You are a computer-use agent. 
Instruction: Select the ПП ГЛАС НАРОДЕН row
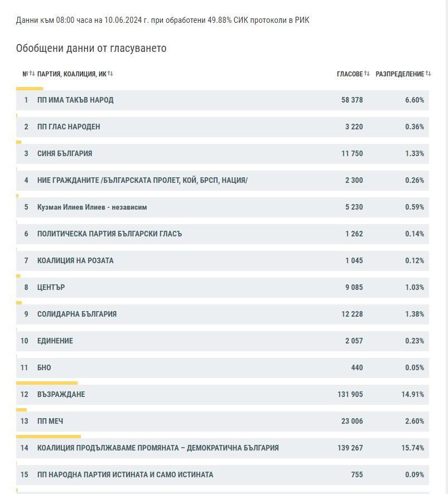223,127
